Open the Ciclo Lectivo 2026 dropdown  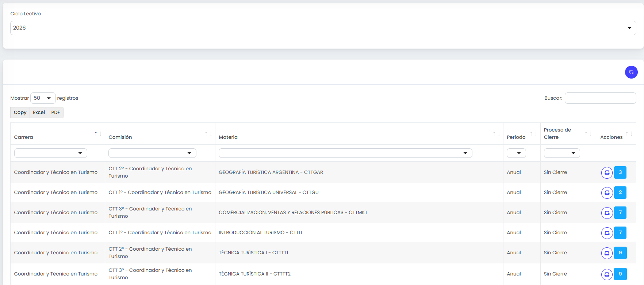point(323,28)
